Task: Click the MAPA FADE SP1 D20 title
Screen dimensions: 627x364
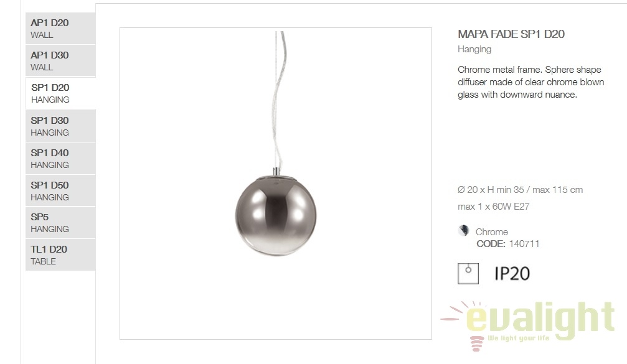Action: click(511, 34)
